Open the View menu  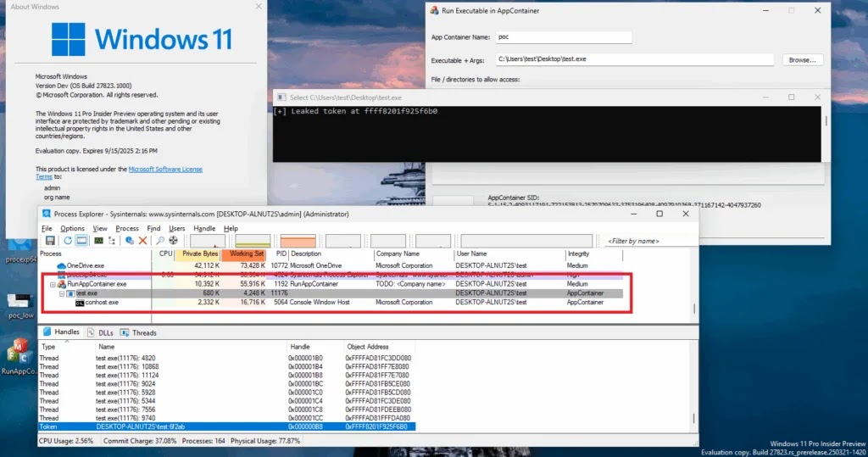[x=100, y=228]
